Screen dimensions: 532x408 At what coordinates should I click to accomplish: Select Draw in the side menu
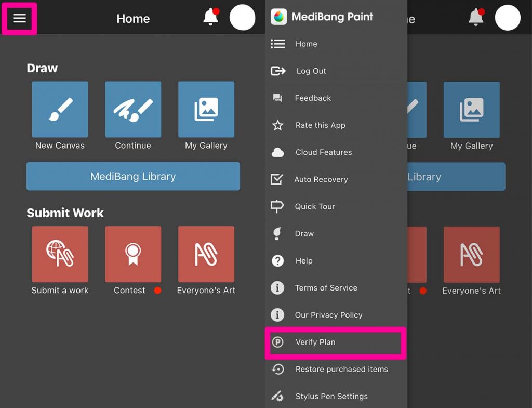(x=336, y=233)
